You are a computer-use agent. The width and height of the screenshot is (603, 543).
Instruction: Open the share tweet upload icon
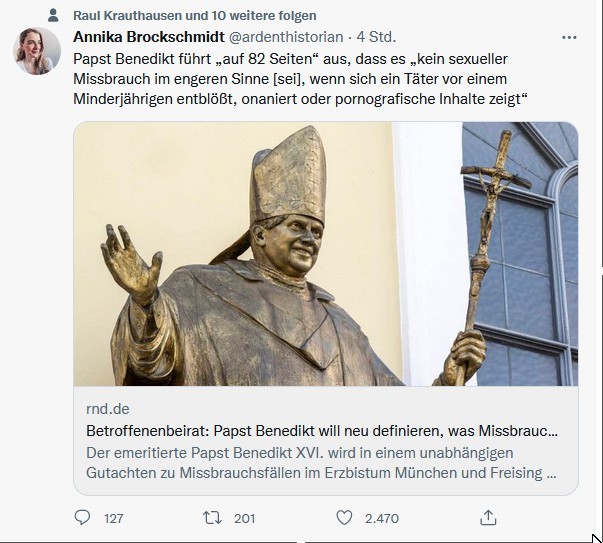(488, 518)
